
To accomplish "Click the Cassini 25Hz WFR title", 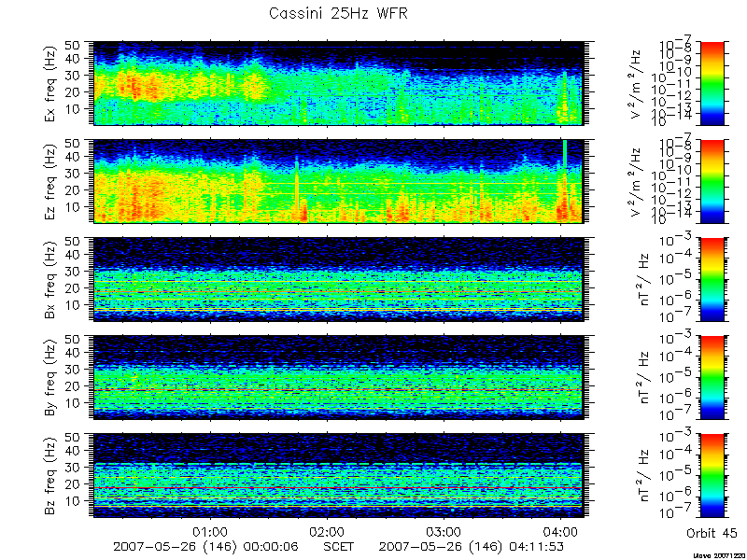I will click(338, 13).
